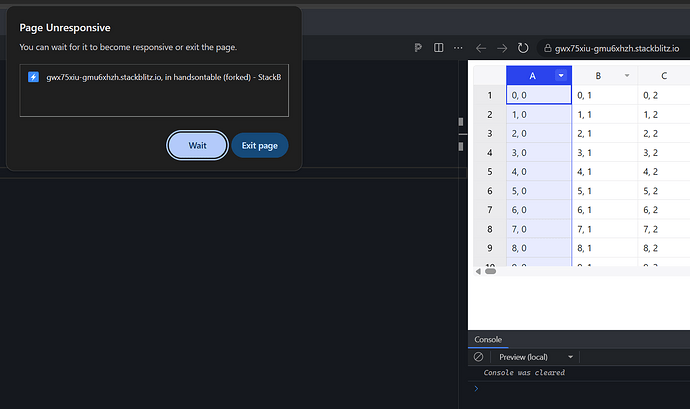Image resolution: width=690 pixels, height=409 pixels.
Task: Click the cell containing 5, 1
Action: [605, 191]
